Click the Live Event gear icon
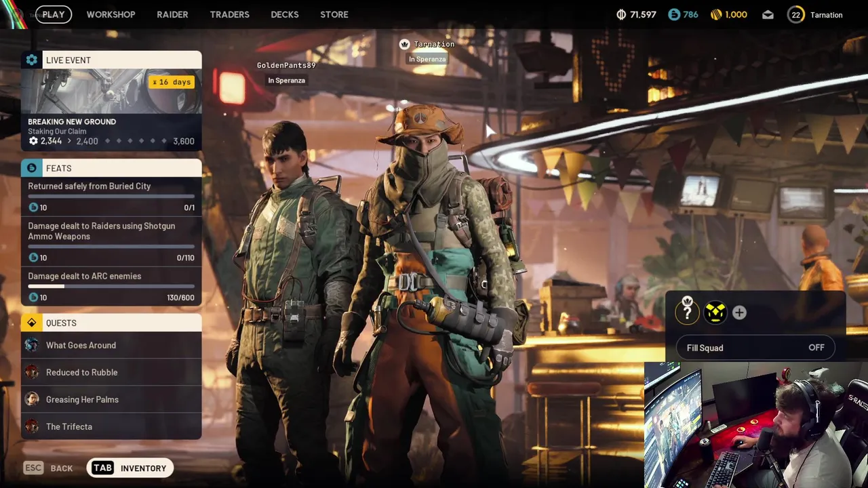 coord(31,60)
